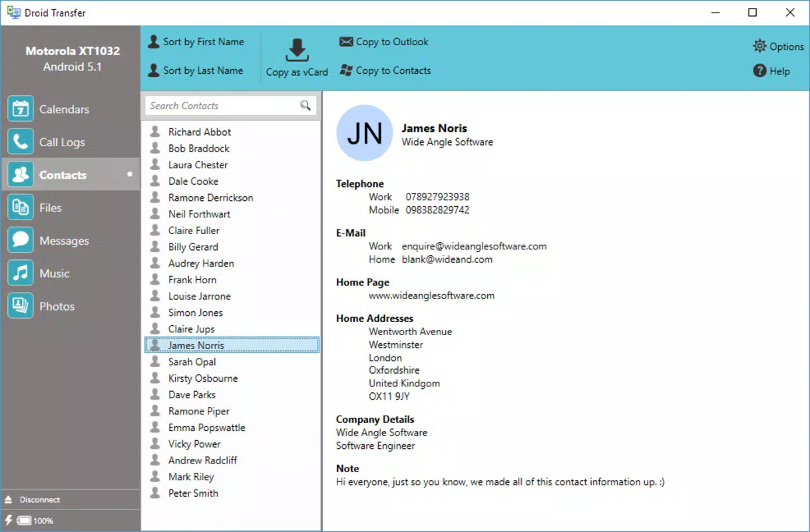The width and height of the screenshot is (810, 532).
Task: Switch to the Calendars tab label
Action: pyautogui.click(x=64, y=110)
